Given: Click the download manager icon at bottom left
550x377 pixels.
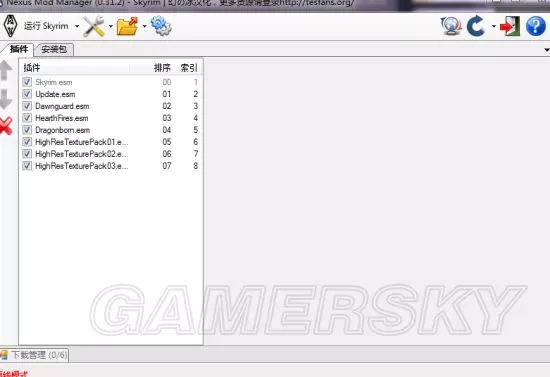Looking at the screenshot, I should [4, 355].
